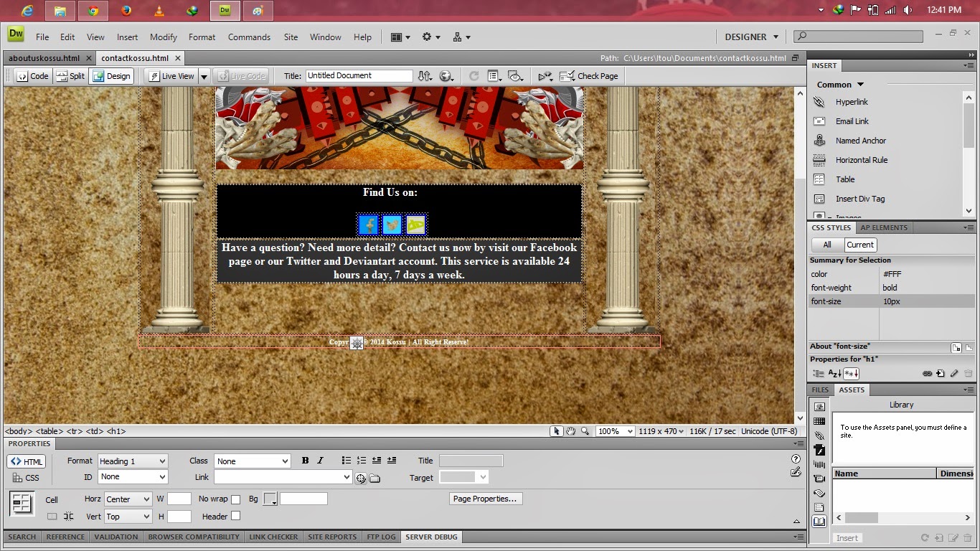Pick the Select tool arrow in the status bar
The height and width of the screenshot is (551, 980).
coord(556,431)
